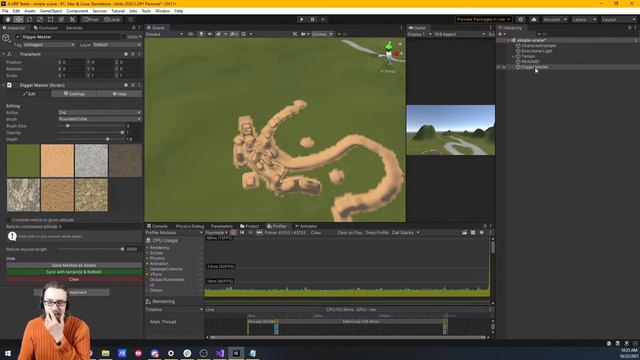
Task: Toggle the Scripts category in CPU Usage
Action: (x=156, y=253)
